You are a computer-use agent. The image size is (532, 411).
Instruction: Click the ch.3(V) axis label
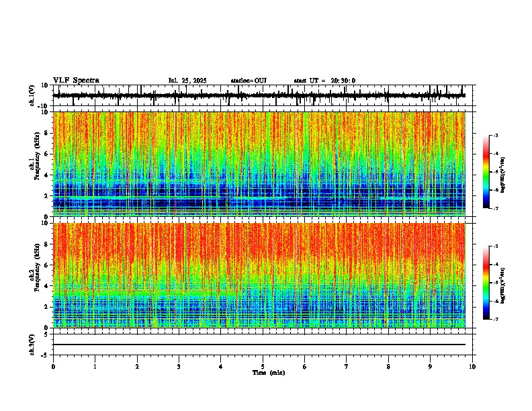pos(32,345)
